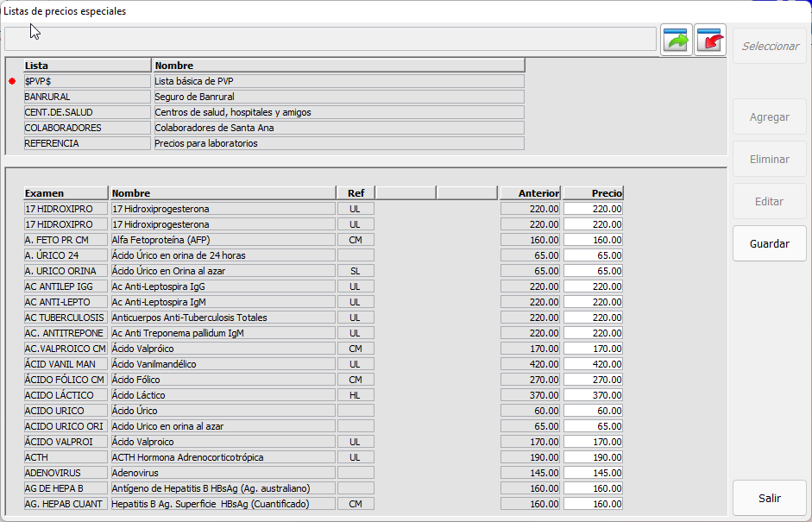Click the Ref column header
This screenshot has width=812, height=522.
356,193
